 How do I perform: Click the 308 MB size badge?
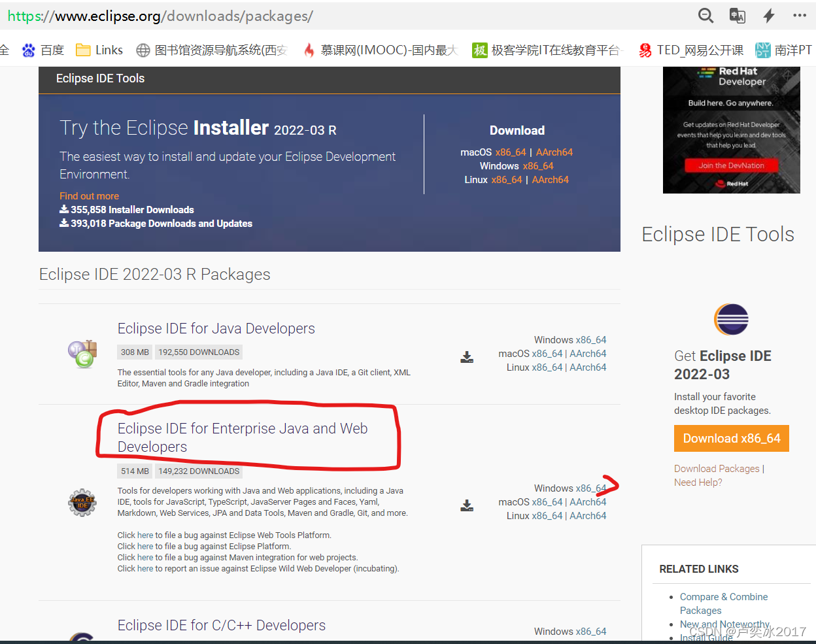135,352
